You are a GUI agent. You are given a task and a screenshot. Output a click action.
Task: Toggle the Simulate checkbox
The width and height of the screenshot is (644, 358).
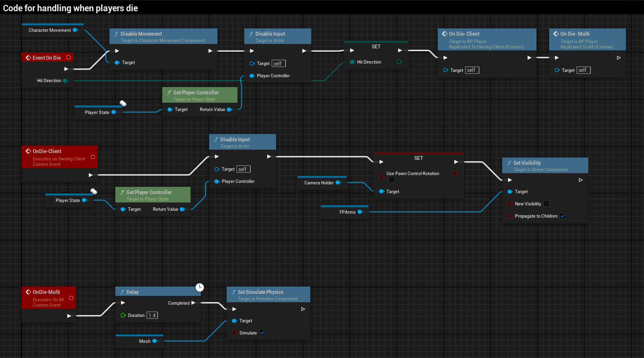coord(262,333)
